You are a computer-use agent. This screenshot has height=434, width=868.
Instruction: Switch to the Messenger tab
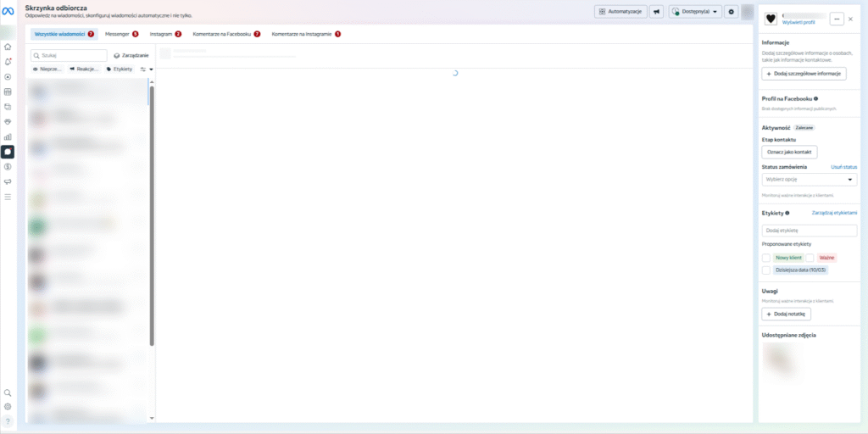point(121,34)
